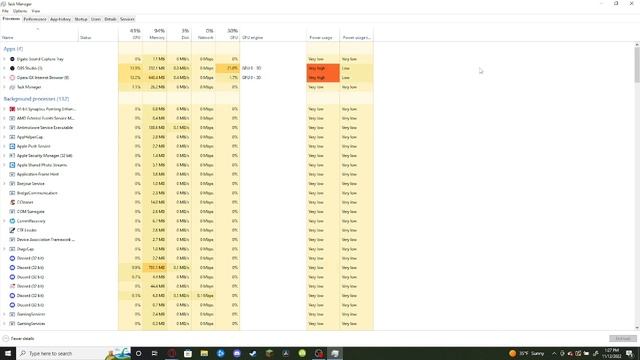The width and height of the screenshot is (640, 360).
Task: Click the CCleaner process icon
Action: point(12,202)
